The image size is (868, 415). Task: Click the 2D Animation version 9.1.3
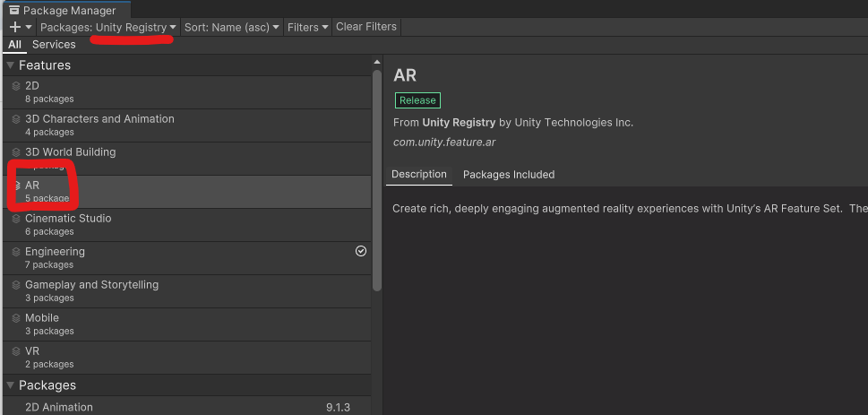[339, 407]
